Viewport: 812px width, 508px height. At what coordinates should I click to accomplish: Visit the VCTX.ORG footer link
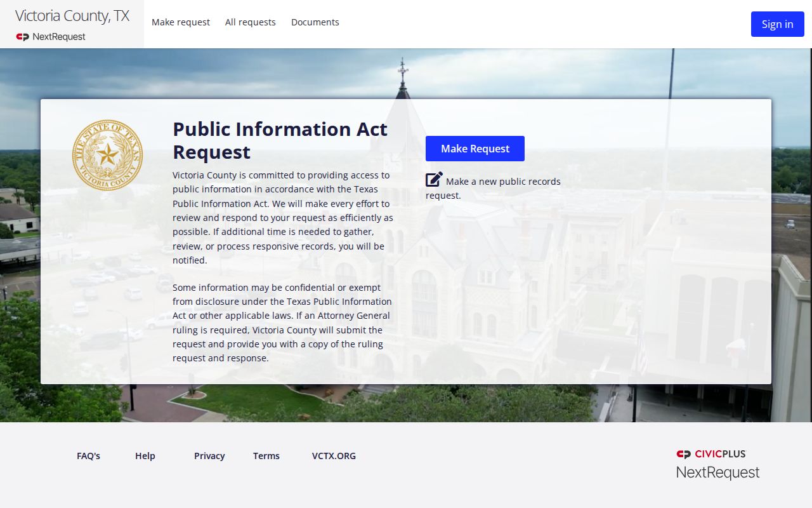click(334, 456)
